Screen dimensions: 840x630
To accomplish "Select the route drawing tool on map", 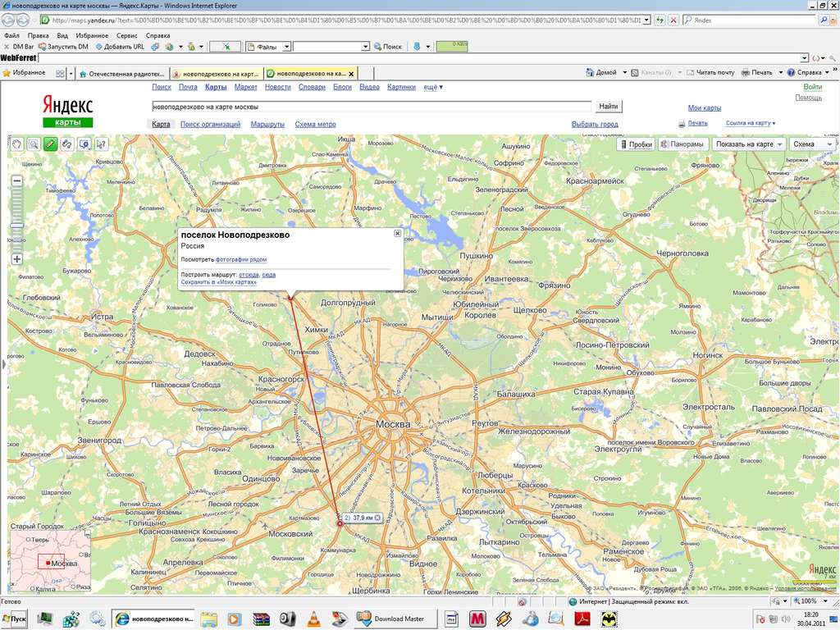I will (67, 144).
